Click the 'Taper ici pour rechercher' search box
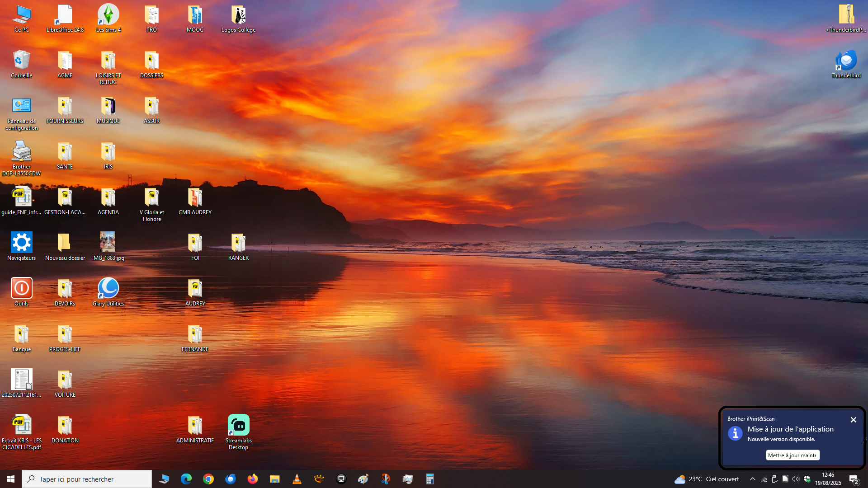This screenshot has height=488, width=868. tap(87, 479)
